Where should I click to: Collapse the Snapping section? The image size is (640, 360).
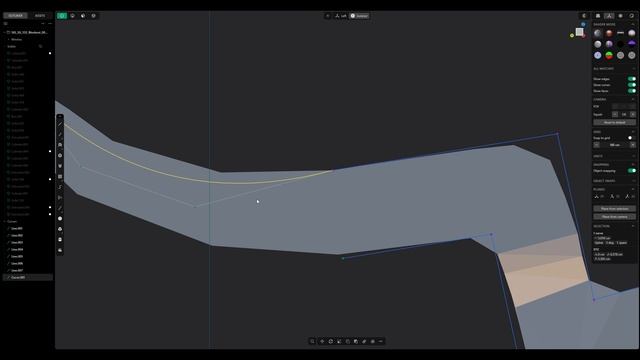click(x=633, y=164)
